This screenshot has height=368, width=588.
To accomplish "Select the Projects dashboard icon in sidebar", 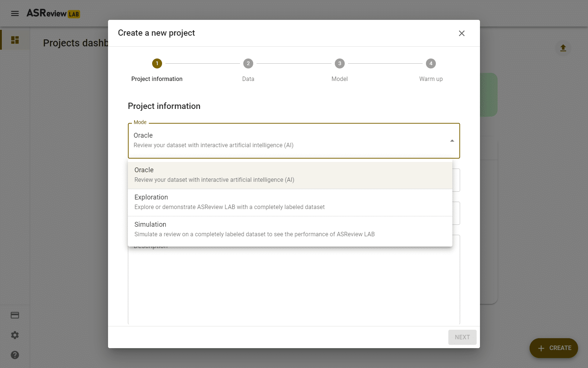I will 15,39.
